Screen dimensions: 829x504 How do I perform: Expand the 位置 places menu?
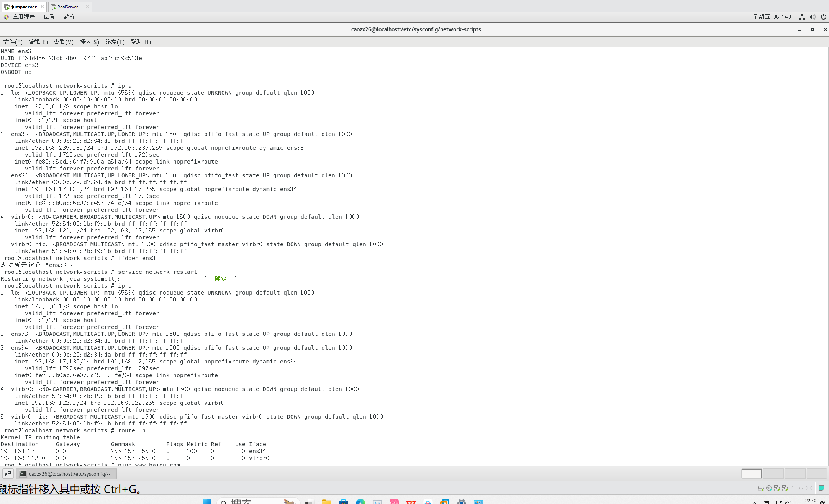[49, 16]
